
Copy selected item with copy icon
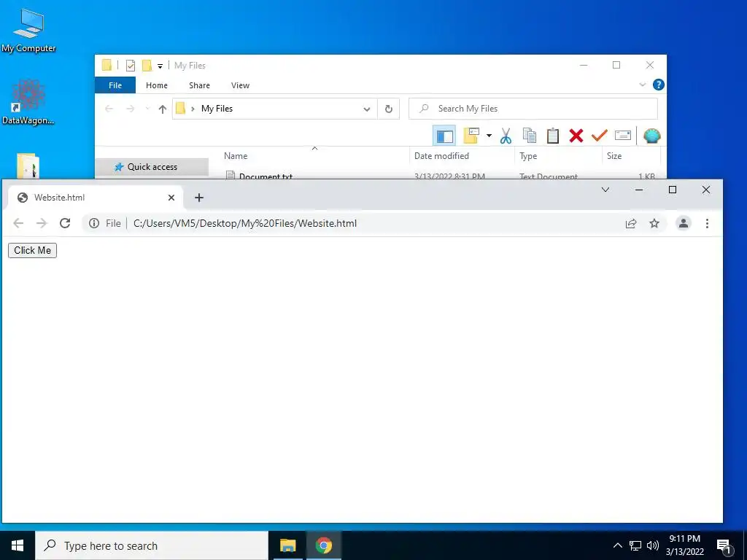pos(530,136)
